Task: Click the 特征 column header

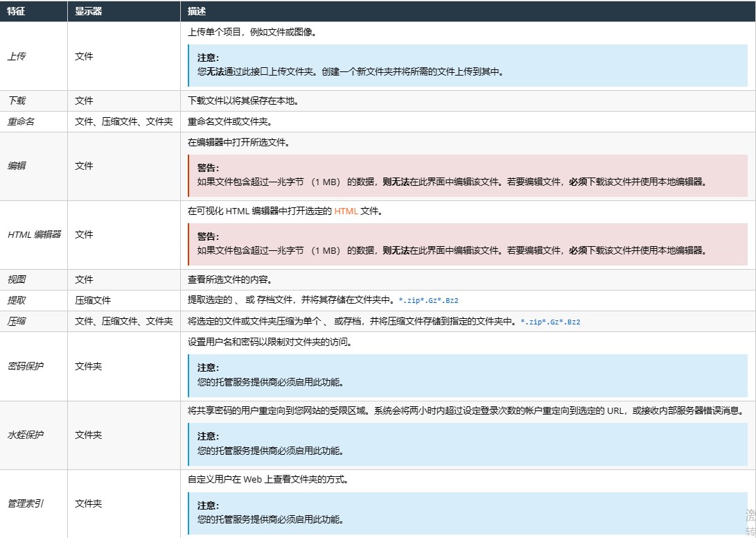Action: click(16, 11)
